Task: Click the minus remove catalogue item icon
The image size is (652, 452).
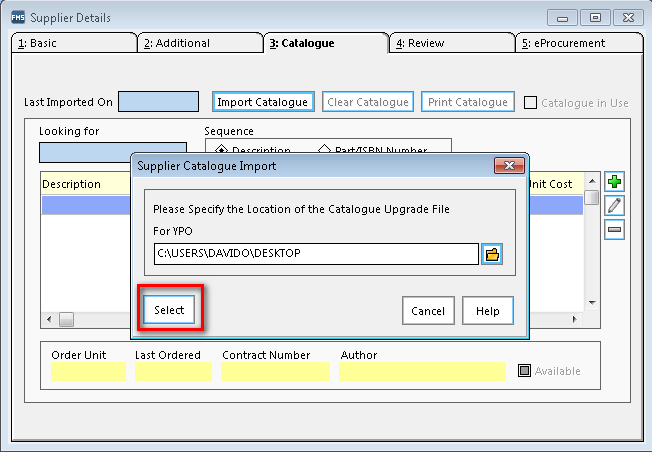Action: [x=614, y=230]
